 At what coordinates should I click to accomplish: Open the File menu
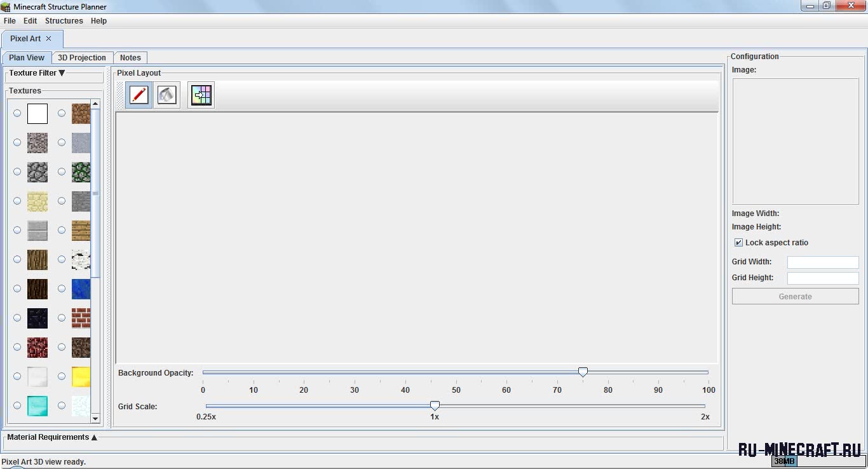coord(10,21)
